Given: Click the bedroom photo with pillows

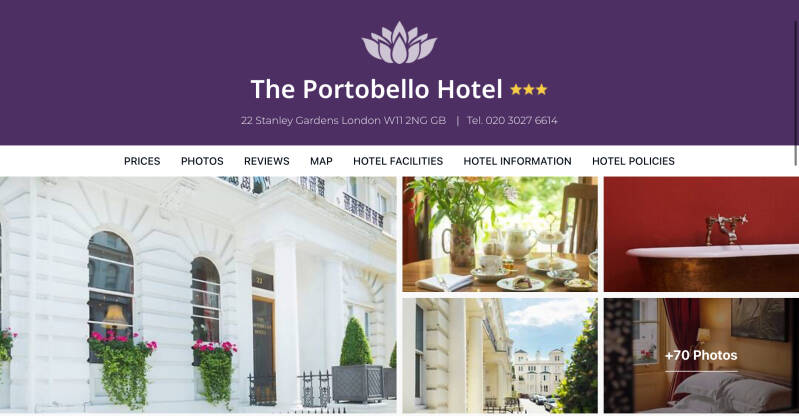Looking at the screenshot, I should [701, 355].
